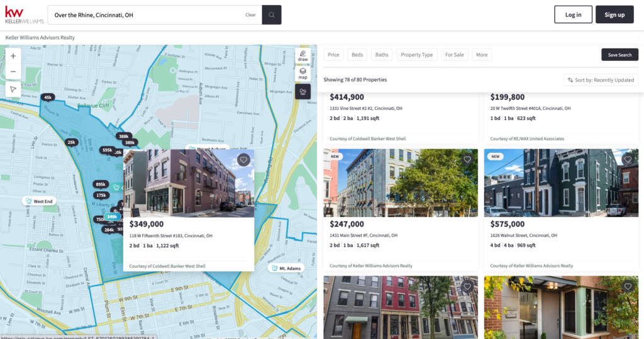This screenshot has height=339, width=644.
Task: Click the neighborhoods icon below map button
Action: click(303, 92)
